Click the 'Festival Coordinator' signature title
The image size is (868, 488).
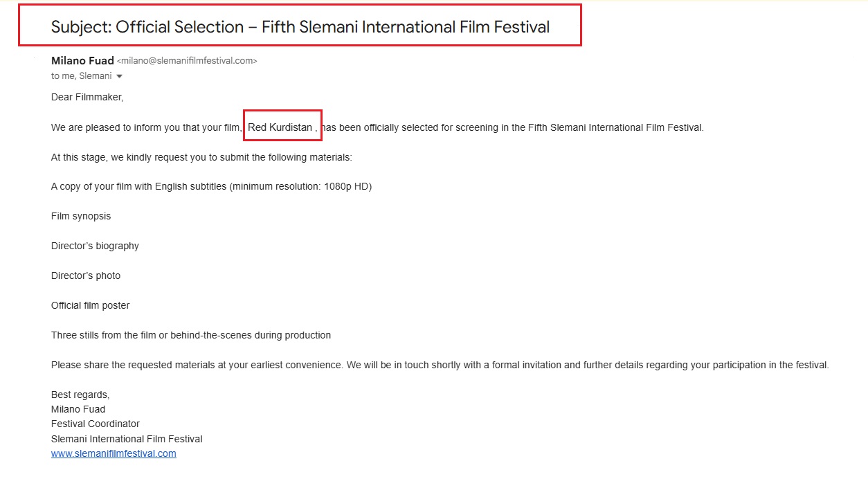click(96, 424)
